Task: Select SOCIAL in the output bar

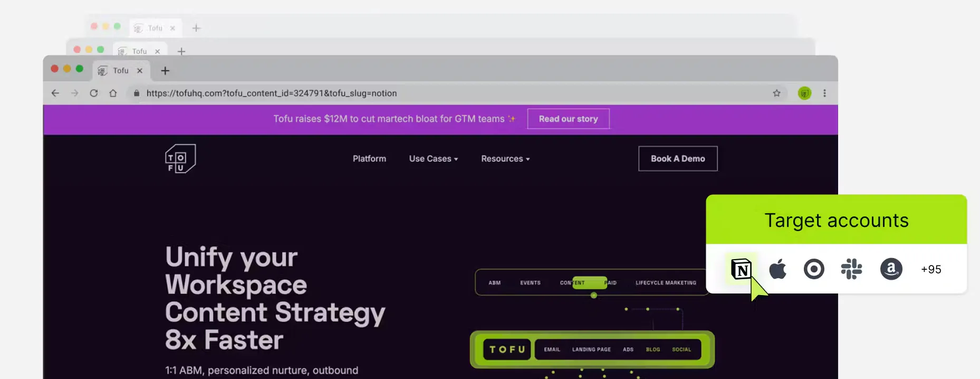Action: (x=681, y=349)
